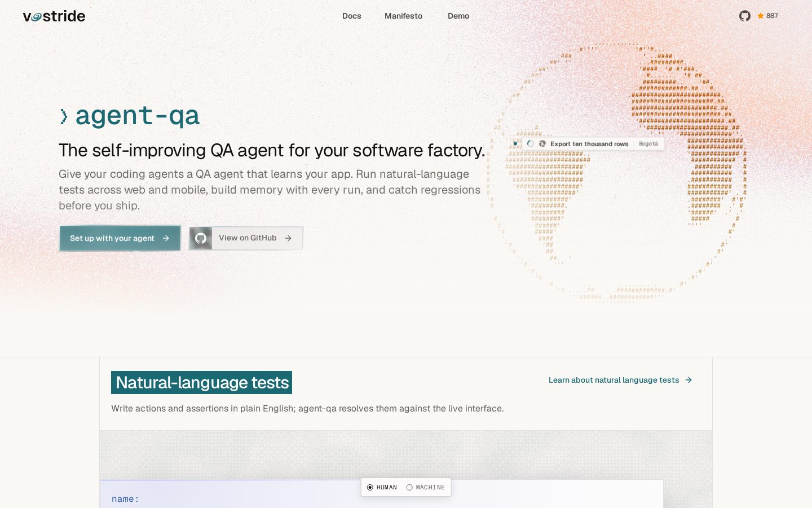Click the Bogotá label in the chip

coord(648,144)
